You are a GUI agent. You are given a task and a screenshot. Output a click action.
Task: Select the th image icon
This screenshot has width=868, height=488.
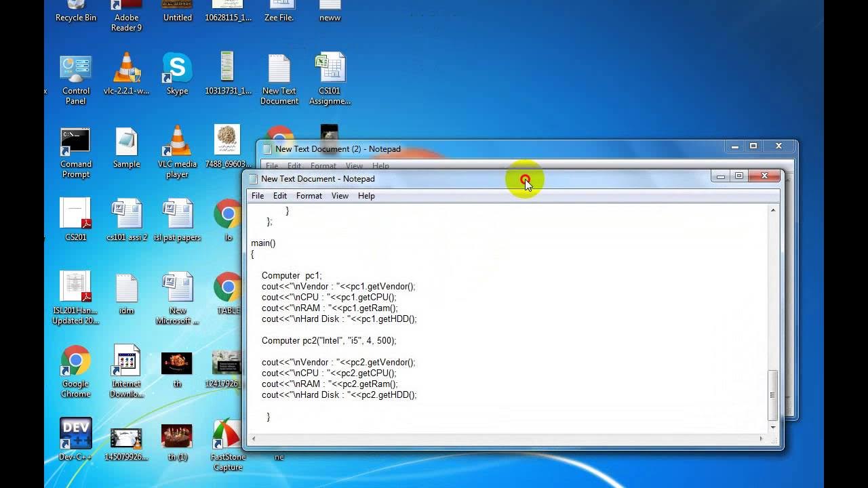[177, 369]
